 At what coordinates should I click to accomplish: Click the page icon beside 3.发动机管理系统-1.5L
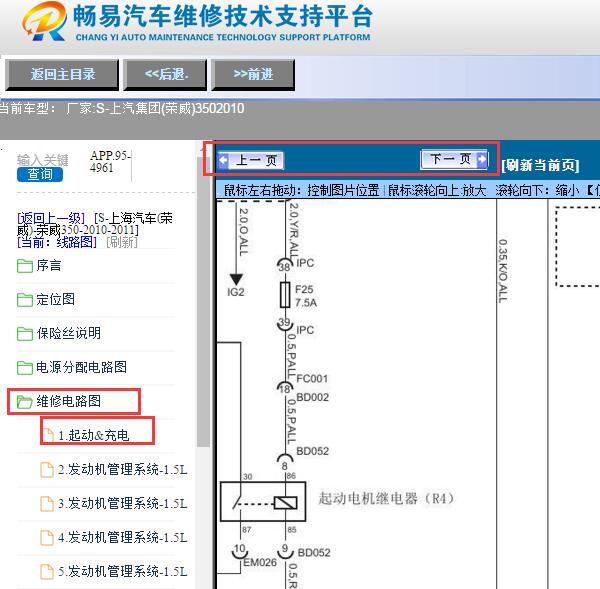47,504
